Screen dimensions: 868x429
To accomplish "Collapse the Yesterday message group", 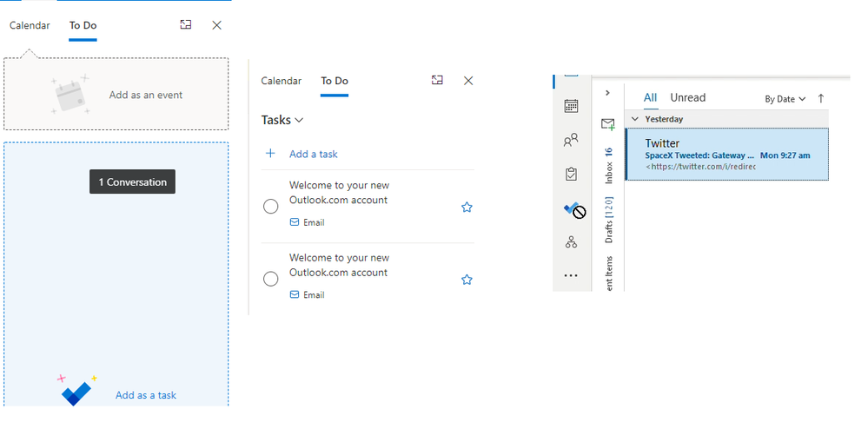I will coord(635,119).
